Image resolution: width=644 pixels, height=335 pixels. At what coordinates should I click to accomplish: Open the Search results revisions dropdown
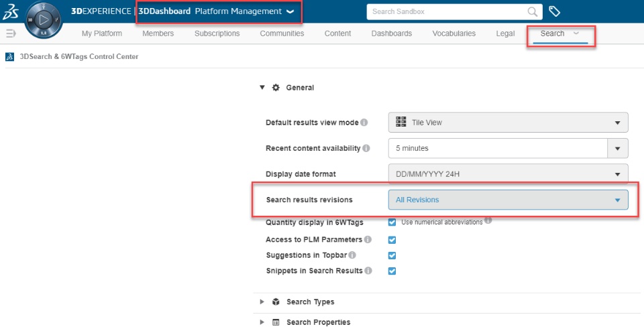(508, 200)
